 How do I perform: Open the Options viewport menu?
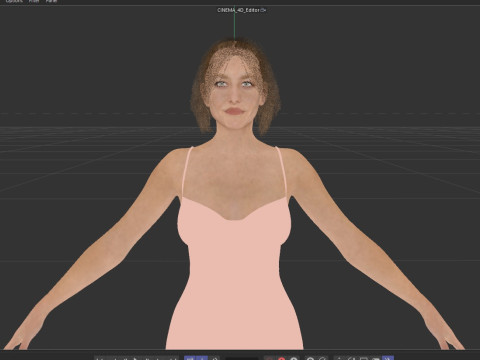tap(14, 1)
